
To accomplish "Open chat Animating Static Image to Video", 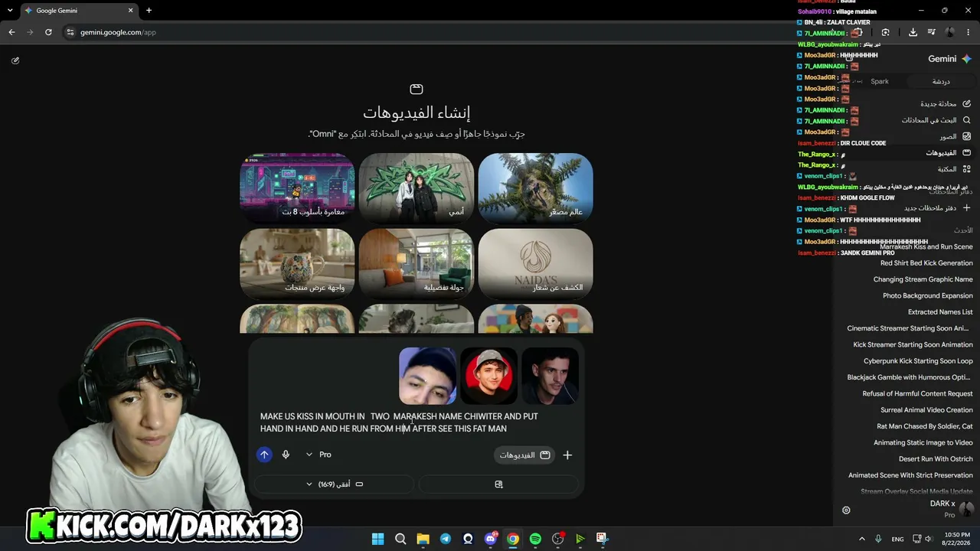I will (x=923, y=442).
